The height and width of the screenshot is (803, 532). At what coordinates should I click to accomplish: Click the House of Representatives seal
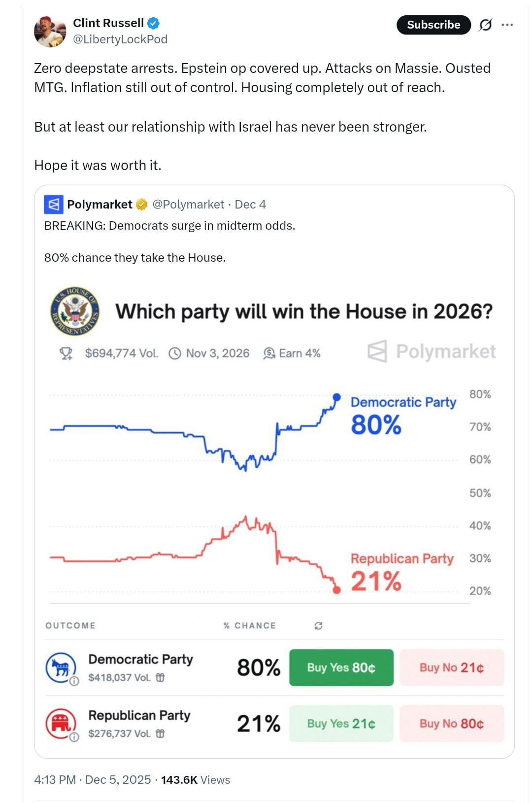[75, 312]
